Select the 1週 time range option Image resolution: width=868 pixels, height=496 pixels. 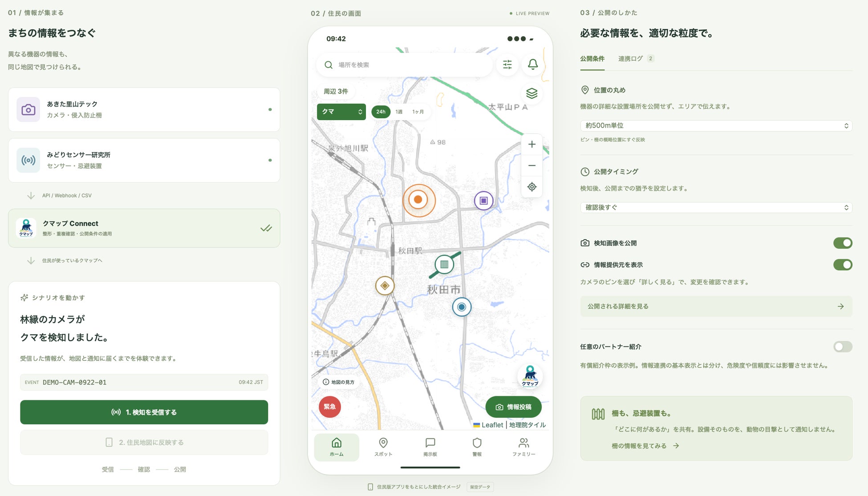click(x=399, y=112)
